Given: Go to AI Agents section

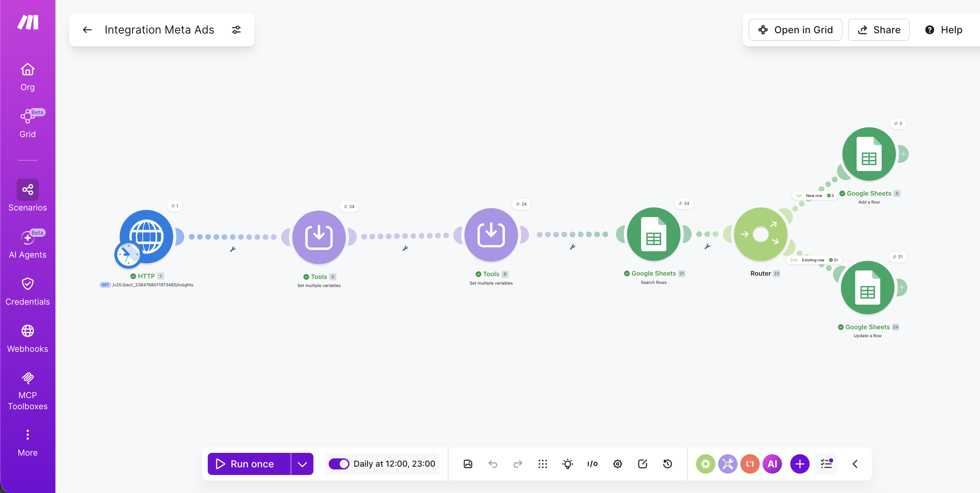Looking at the screenshot, I should tap(27, 244).
